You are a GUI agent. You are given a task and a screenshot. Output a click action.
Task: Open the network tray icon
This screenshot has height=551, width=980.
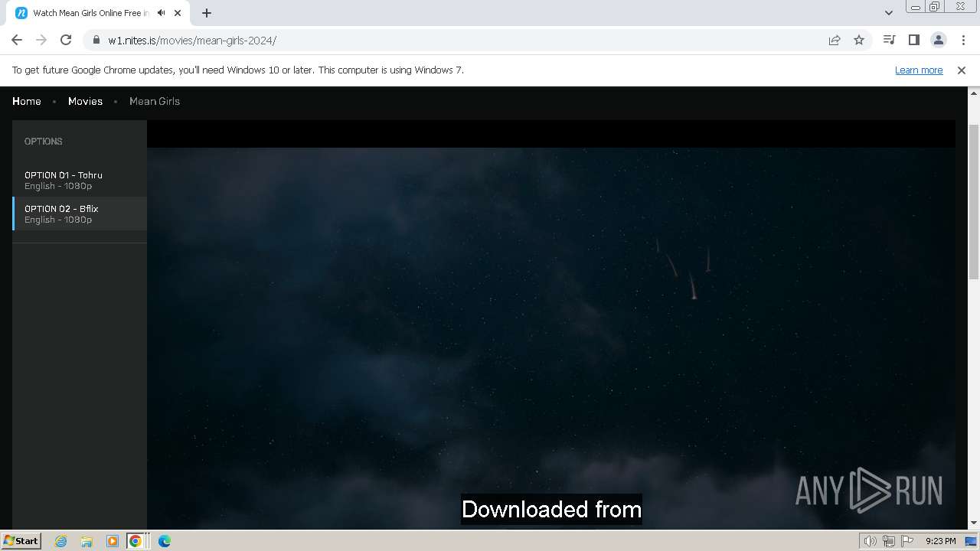point(889,541)
